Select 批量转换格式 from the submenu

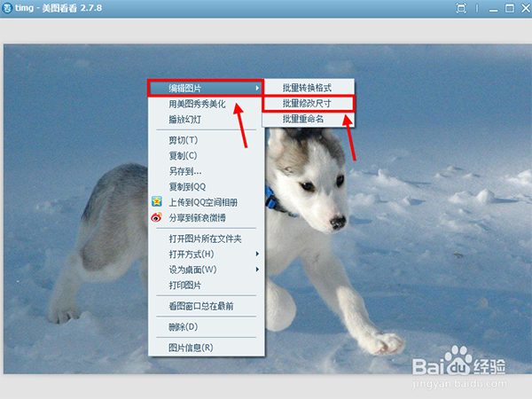tap(308, 88)
